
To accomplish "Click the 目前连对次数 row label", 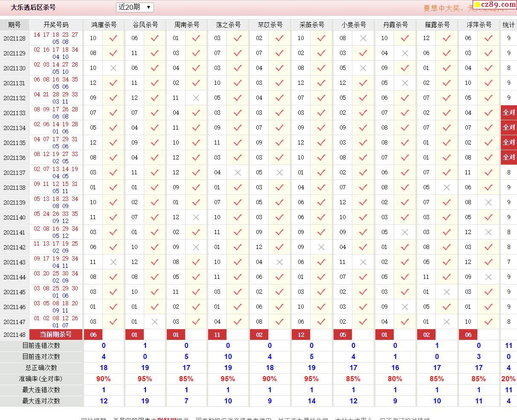I will tap(41, 356).
